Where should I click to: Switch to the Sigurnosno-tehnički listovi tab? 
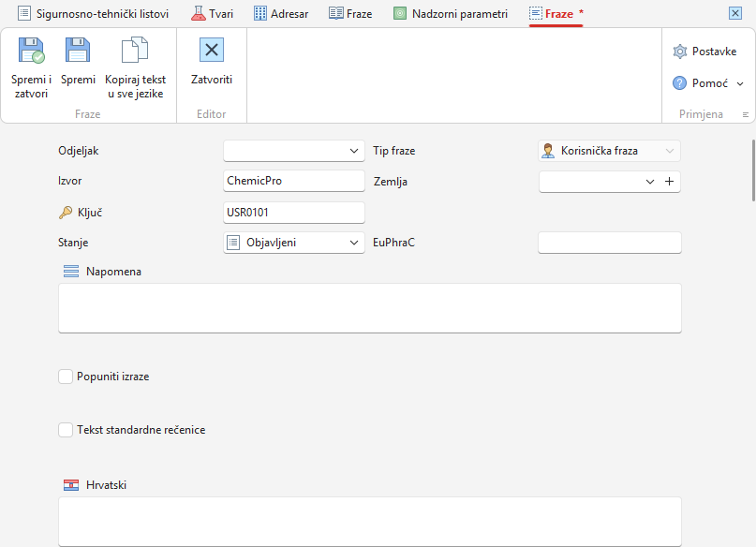(x=93, y=13)
